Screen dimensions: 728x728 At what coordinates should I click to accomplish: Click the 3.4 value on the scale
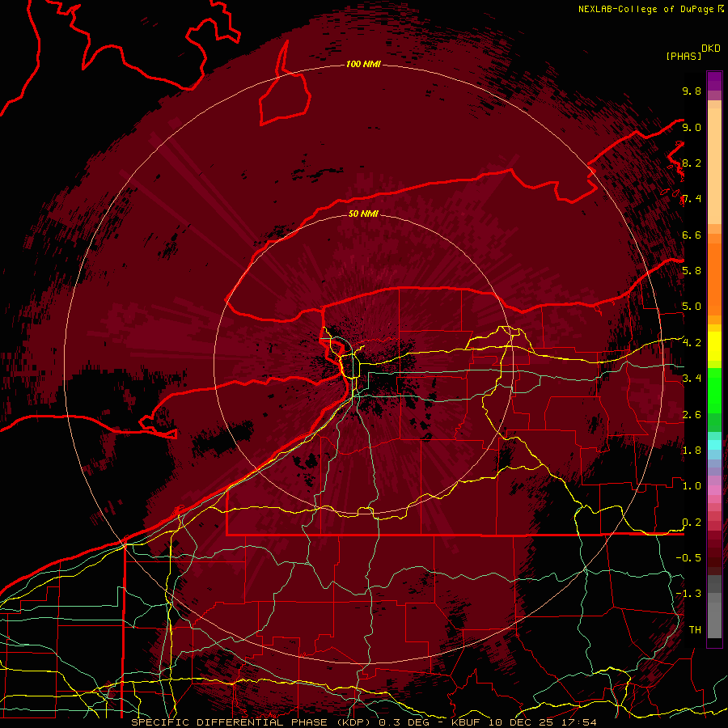692,379
